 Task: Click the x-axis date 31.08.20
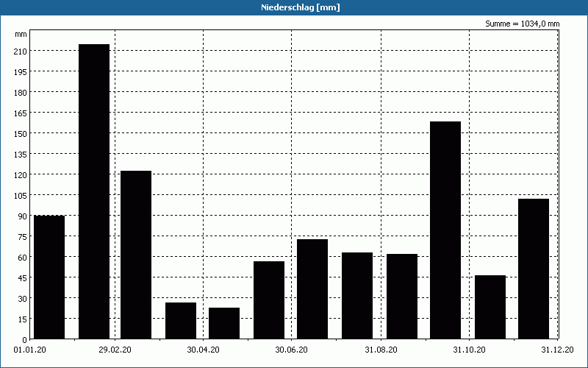click(x=381, y=350)
